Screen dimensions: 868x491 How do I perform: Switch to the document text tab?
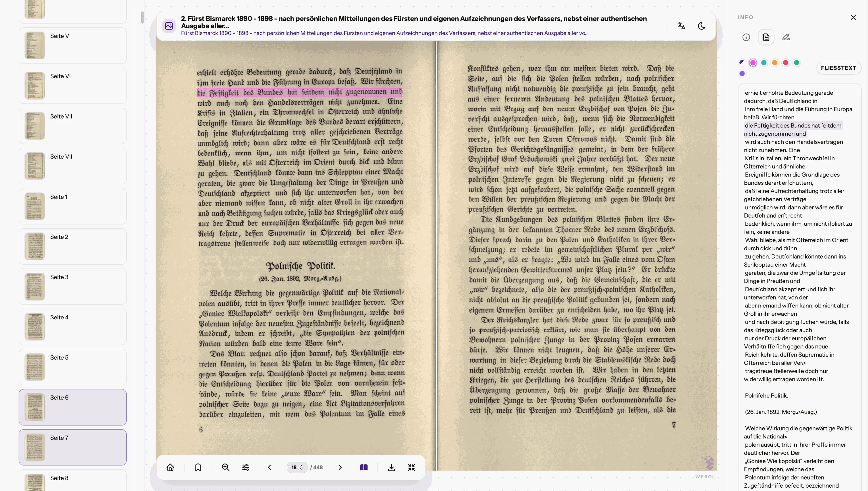pos(766,37)
